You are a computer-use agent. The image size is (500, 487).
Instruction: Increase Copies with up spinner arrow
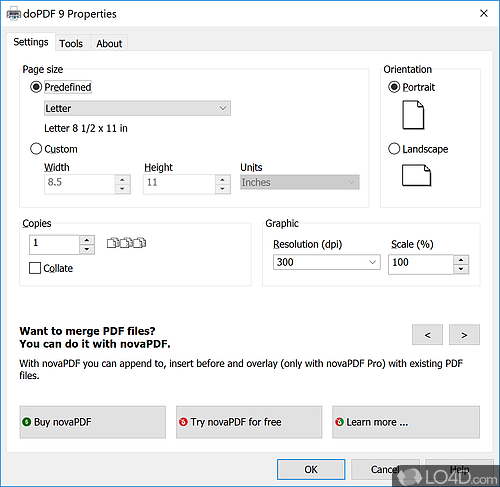87,240
